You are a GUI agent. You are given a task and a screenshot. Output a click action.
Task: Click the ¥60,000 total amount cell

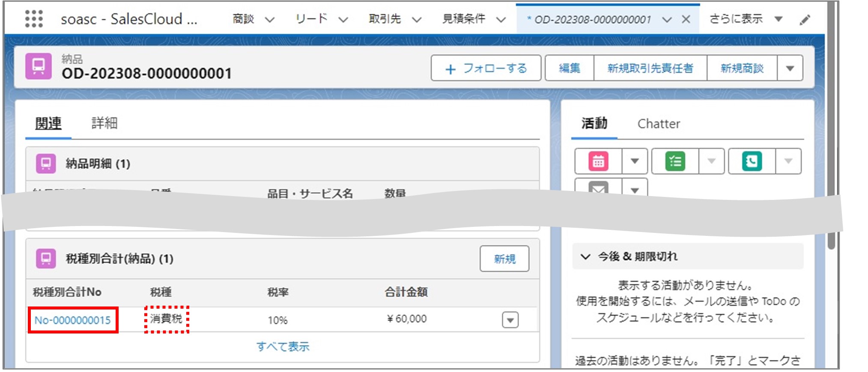[406, 319]
